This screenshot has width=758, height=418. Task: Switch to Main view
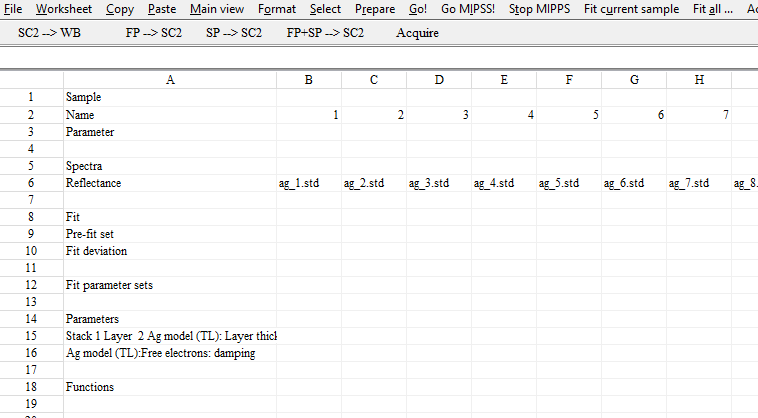(x=217, y=9)
